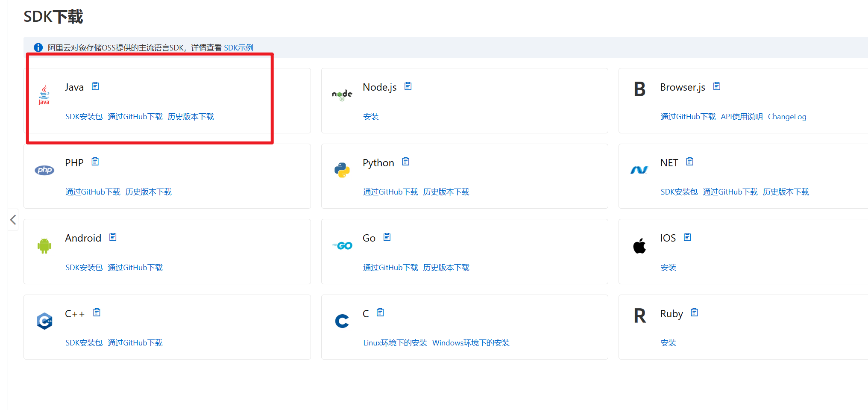The height and width of the screenshot is (410, 868).
Task: Open the document icon next to Go
Action: (x=387, y=237)
